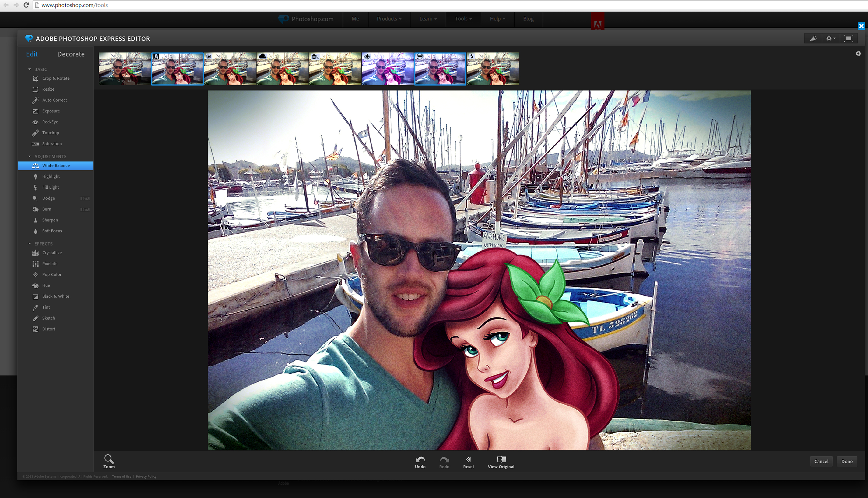Switch to the Edit tab
Image resolution: width=868 pixels, height=498 pixels.
32,54
